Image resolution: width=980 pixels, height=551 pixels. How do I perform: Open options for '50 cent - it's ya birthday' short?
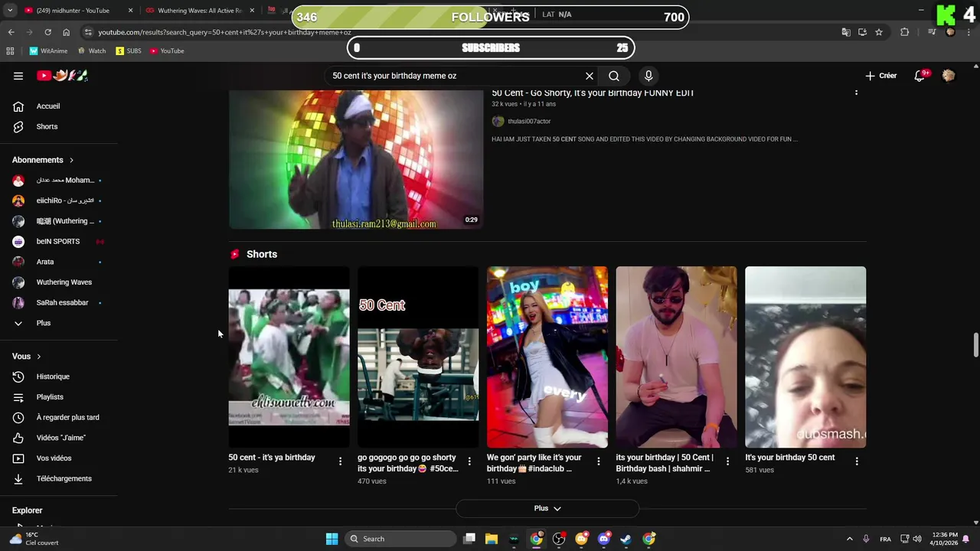point(340,461)
